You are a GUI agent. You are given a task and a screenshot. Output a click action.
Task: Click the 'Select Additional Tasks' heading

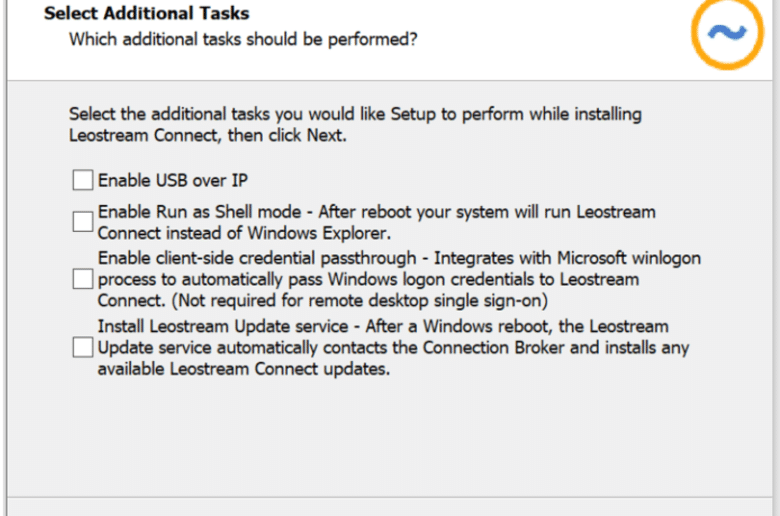point(147,13)
